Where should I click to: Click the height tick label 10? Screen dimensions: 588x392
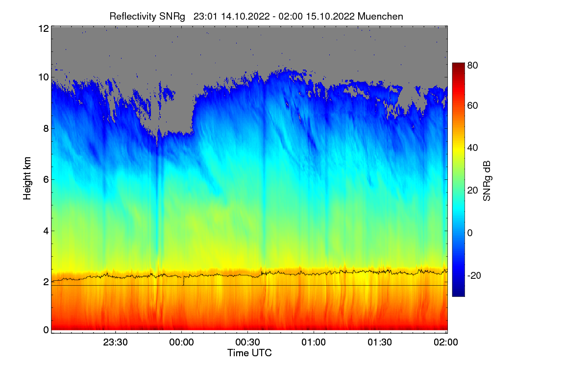point(43,77)
